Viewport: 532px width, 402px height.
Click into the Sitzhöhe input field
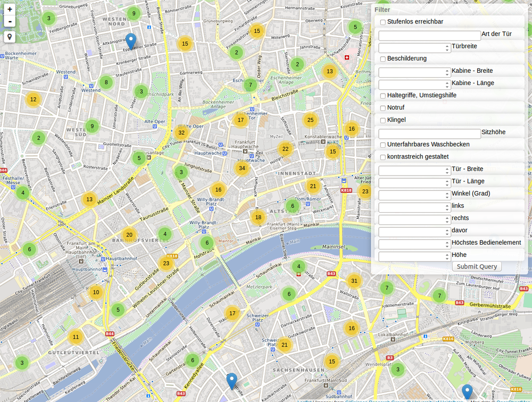click(x=429, y=133)
